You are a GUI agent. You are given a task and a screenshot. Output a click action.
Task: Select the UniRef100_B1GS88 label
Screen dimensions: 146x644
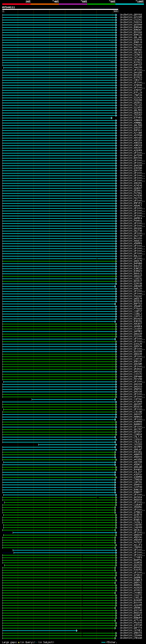coord(131,352)
